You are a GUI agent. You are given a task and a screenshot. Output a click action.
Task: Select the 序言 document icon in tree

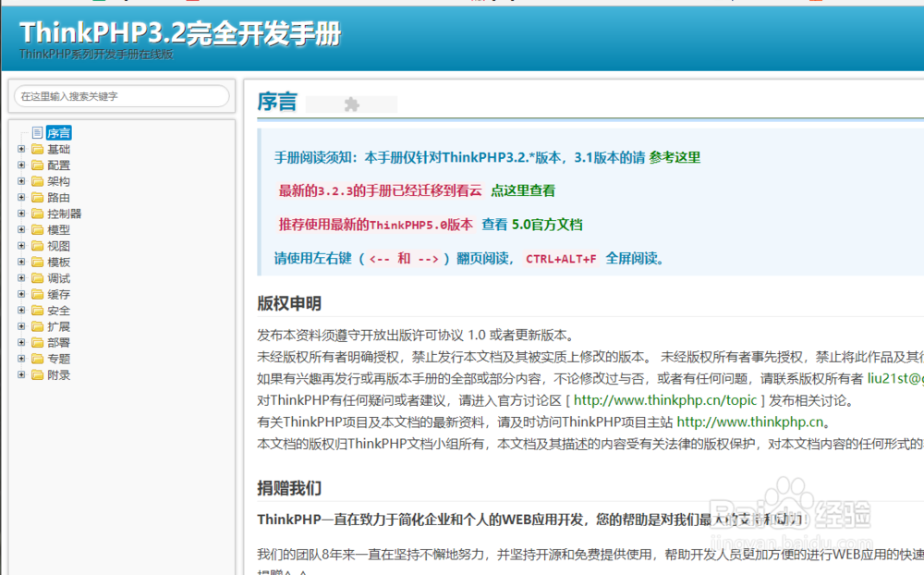coord(38,133)
